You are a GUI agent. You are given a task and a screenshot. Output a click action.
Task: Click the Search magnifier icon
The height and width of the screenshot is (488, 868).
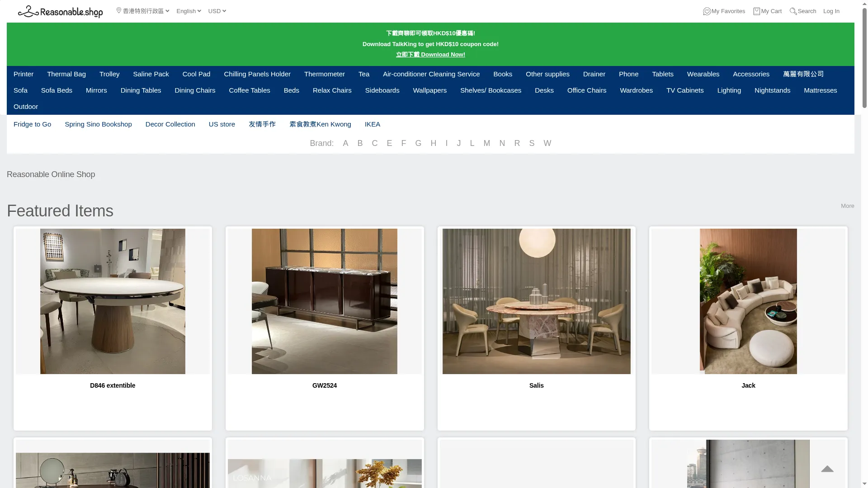793,11
